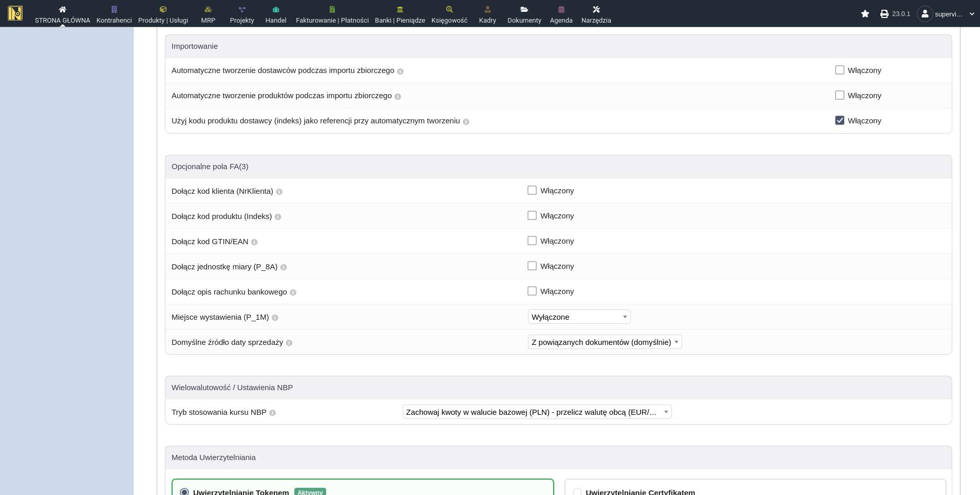The image size is (980, 495).
Task: Click info icon next to Dołącz kod GTIN/EAN
Action: (254, 242)
